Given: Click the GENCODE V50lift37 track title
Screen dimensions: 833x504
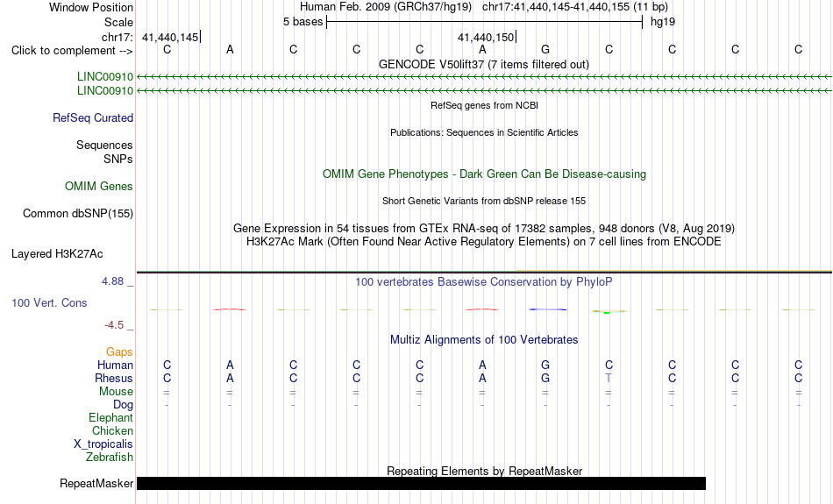Looking at the screenshot, I should pyautogui.click(x=484, y=64).
